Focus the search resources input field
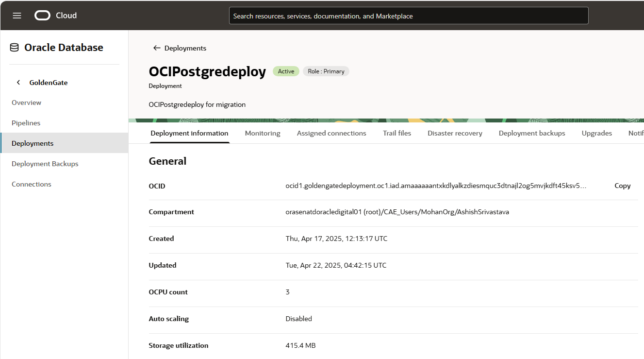Screen dimensions: 644x359 pyautogui.click(x=409, y=16)
